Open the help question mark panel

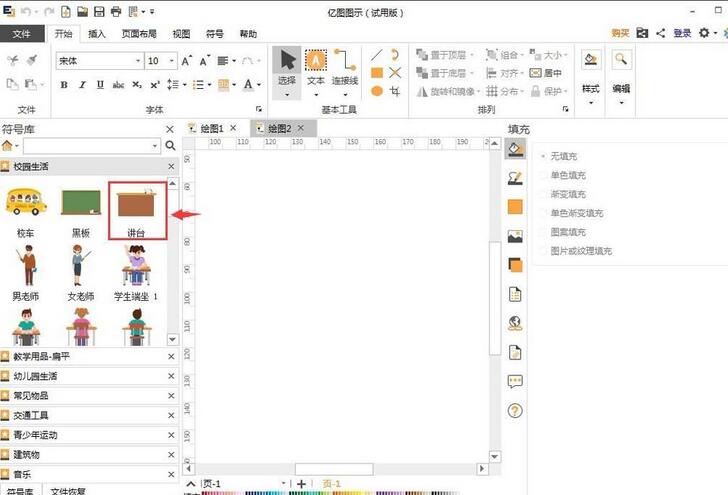[516, 410]
